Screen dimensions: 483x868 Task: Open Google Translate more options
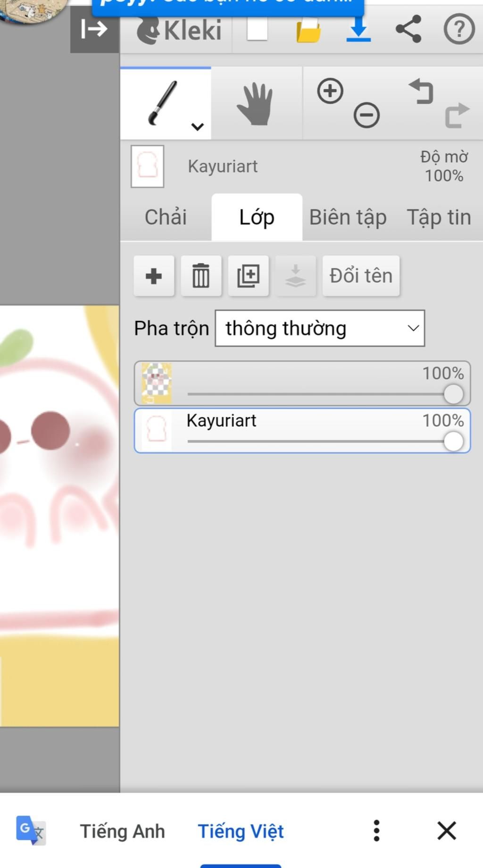tap(376, 831)
